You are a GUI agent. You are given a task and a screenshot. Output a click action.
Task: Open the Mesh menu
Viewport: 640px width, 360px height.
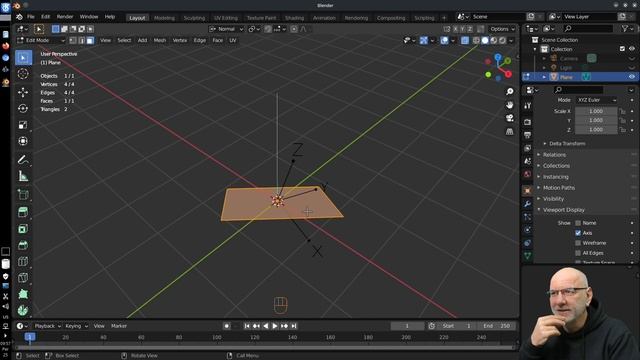(160, 40)
